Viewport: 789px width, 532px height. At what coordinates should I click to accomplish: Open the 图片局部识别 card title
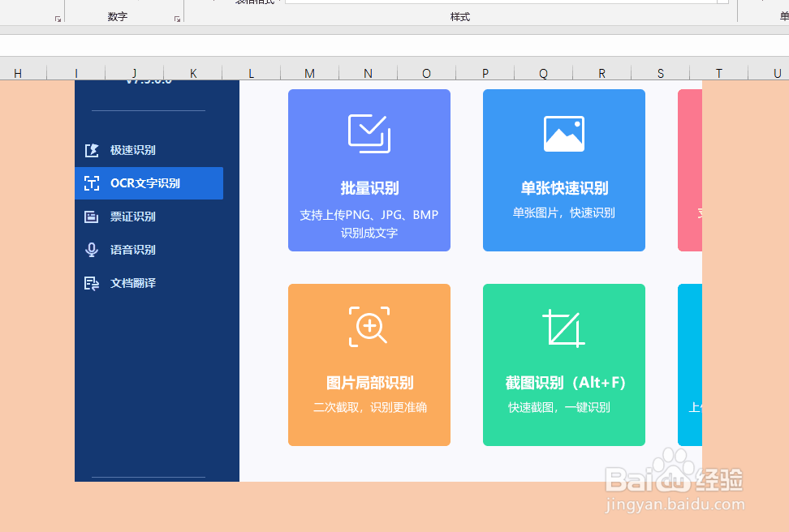pos(369,383)
